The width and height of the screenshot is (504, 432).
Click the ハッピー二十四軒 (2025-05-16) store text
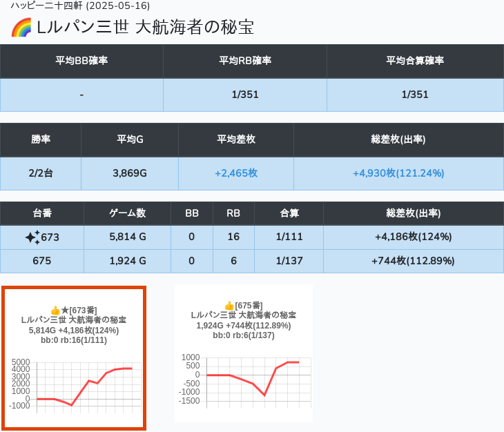click(80, 6)
